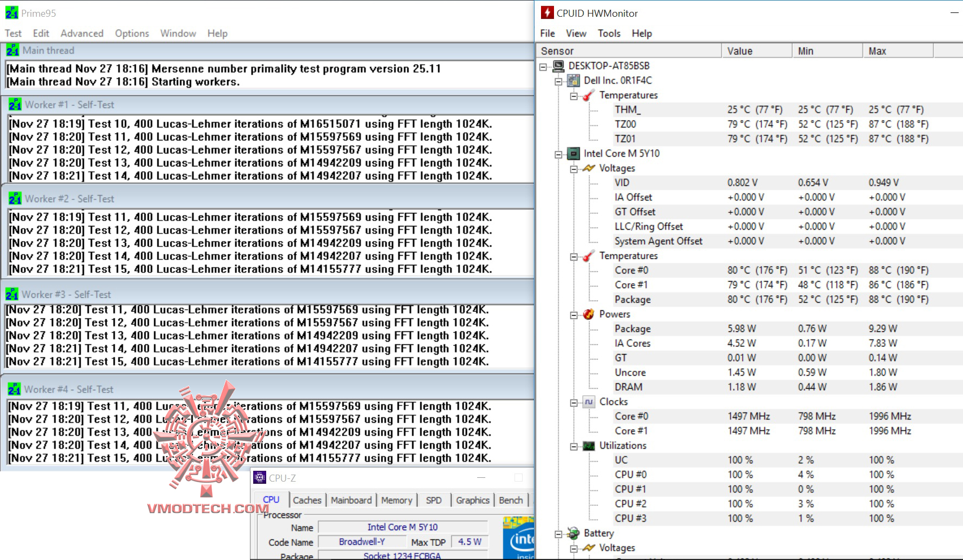Viewport: 963px width, 560px height.
Task: Click the CPU-Z window icon
Action: pos(260,478)
